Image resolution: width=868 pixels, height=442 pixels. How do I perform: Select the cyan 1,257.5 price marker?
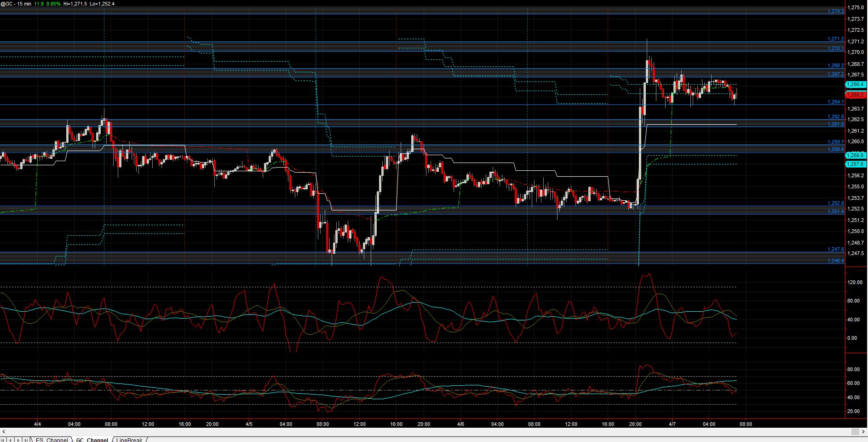pyautogui.click(x=856, y=164)
